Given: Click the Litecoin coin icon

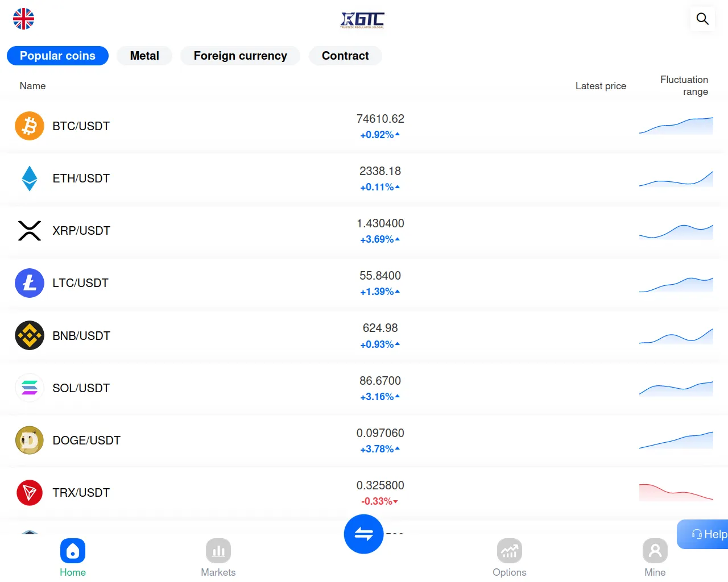Looking at the screenshot, I should [30, 283].
